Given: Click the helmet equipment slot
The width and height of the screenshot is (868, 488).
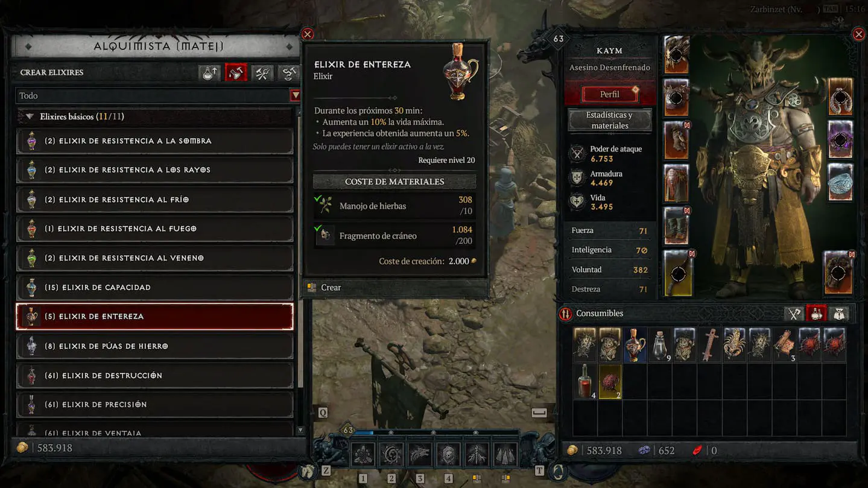Looking at the screenshot, I should pyautogui.click(x=677, y=55).
